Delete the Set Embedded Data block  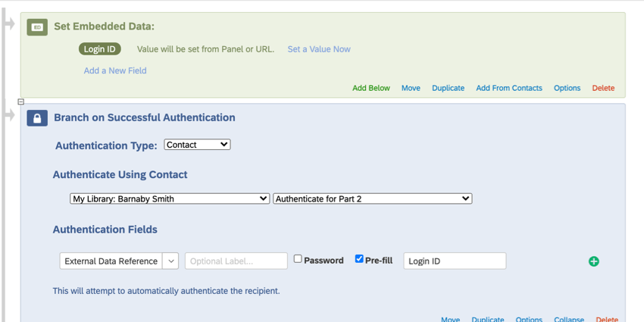[x=603, y=88]
